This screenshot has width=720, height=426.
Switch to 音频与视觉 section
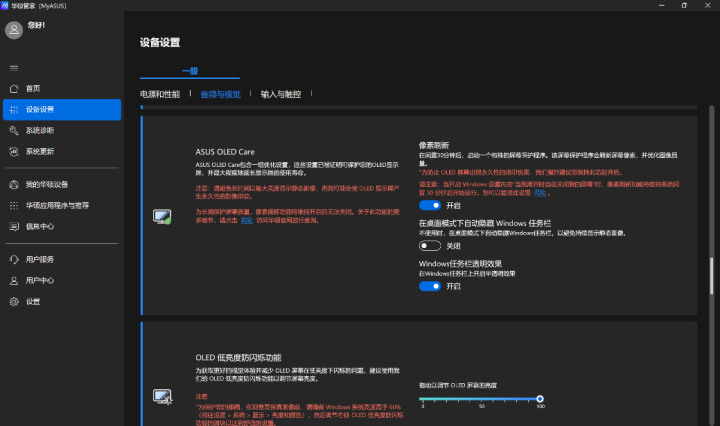[220, 94]
